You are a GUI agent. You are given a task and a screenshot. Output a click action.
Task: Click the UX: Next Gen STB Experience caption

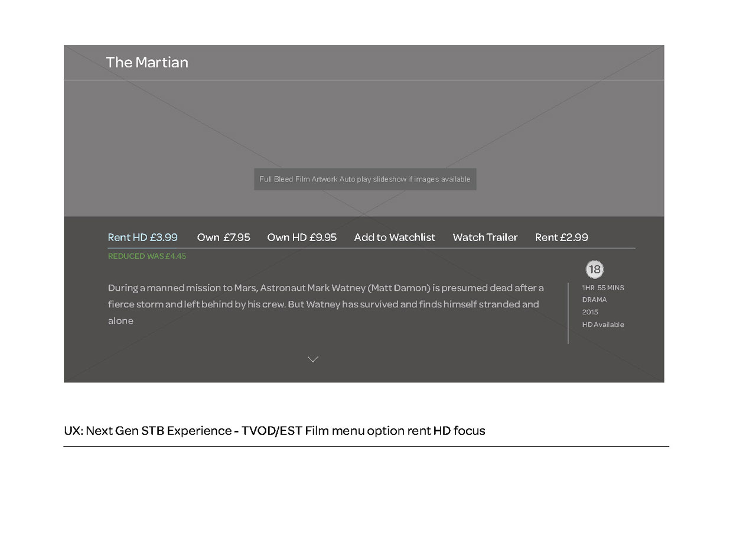click(x=275, y=431)
